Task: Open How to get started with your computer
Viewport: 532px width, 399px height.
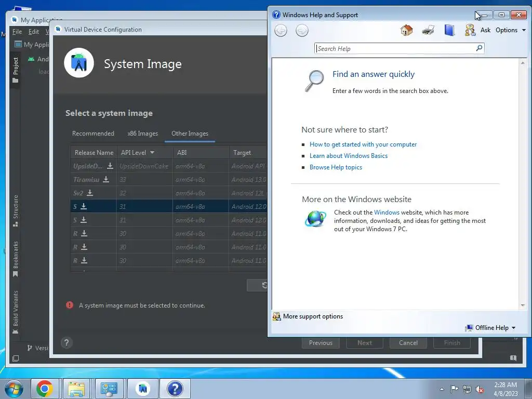Action: click(363, 144)
